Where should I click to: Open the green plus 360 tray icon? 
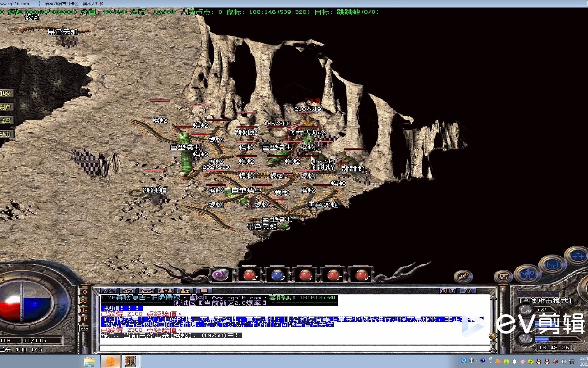(x=531, y=362)
